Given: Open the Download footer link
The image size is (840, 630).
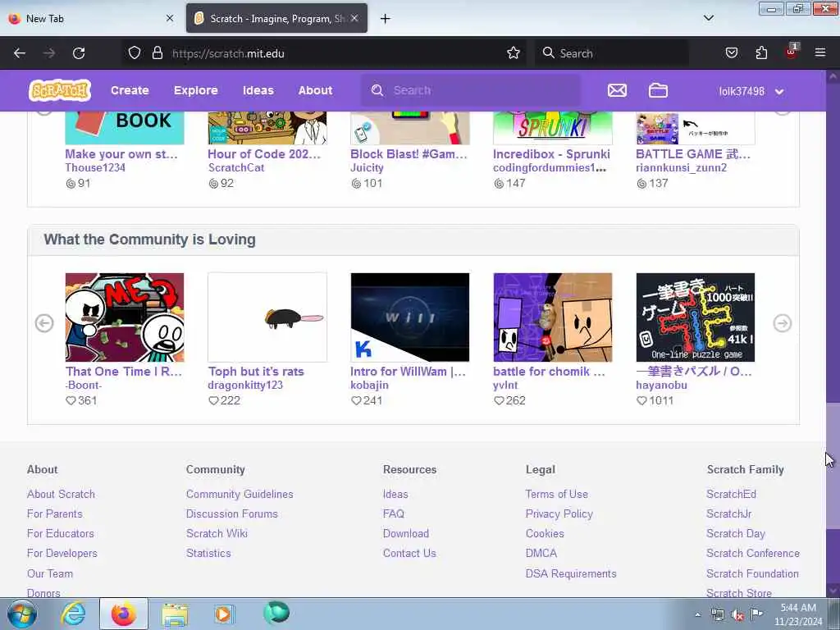Looking at the screenshot, I should (405, 533).
